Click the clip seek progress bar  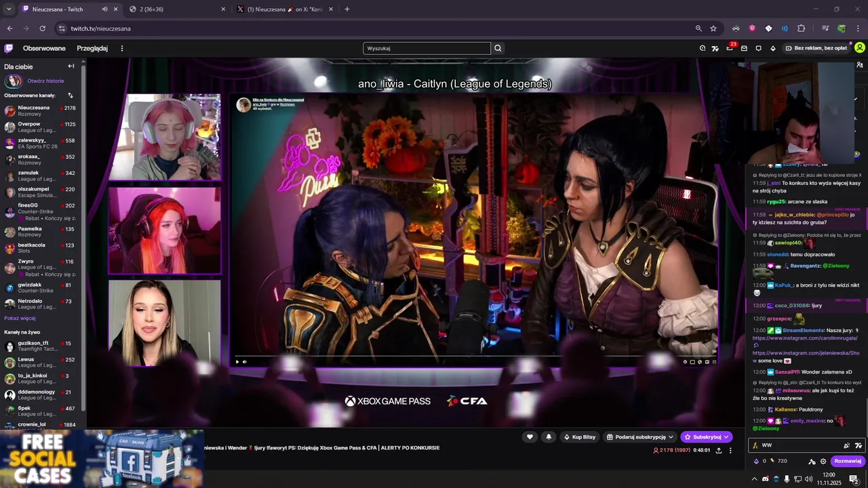pyautogui.click(x=475, y=355)
